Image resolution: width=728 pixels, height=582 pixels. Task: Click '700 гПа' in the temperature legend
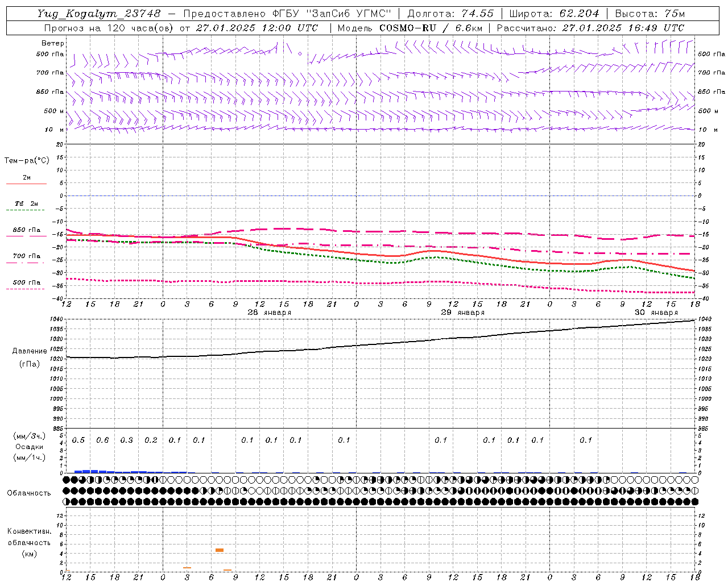(x=26, y=256)
